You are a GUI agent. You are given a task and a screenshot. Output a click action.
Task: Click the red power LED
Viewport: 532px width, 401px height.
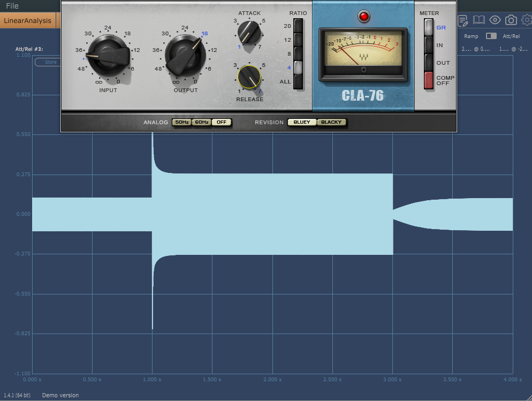pyautogui.click(x=364, y=16)
